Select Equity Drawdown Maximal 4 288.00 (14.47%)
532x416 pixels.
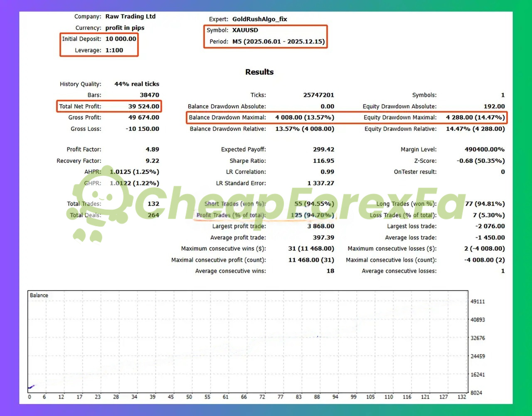tap(475, 118)
